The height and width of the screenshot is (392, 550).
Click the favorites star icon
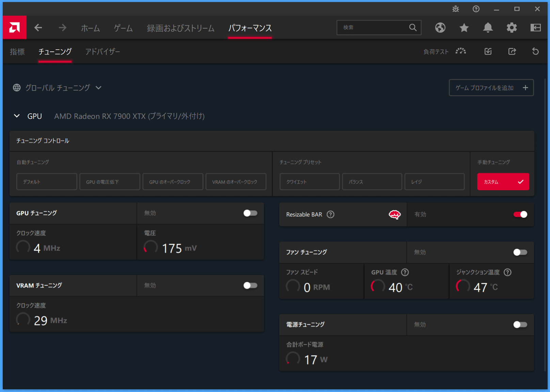[x=464, y=28]
